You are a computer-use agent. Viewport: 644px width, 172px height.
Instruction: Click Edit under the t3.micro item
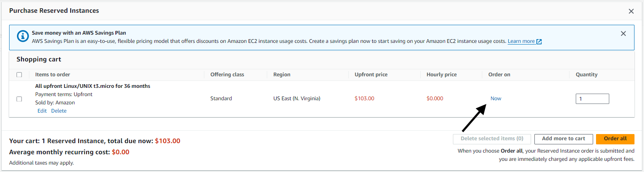click(42, 111)
